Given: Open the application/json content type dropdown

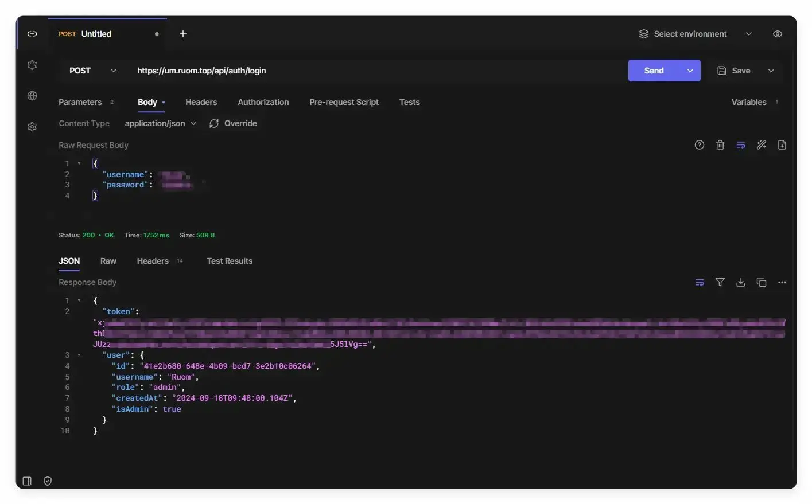Looking at the screenshot, I should (160, 123).
